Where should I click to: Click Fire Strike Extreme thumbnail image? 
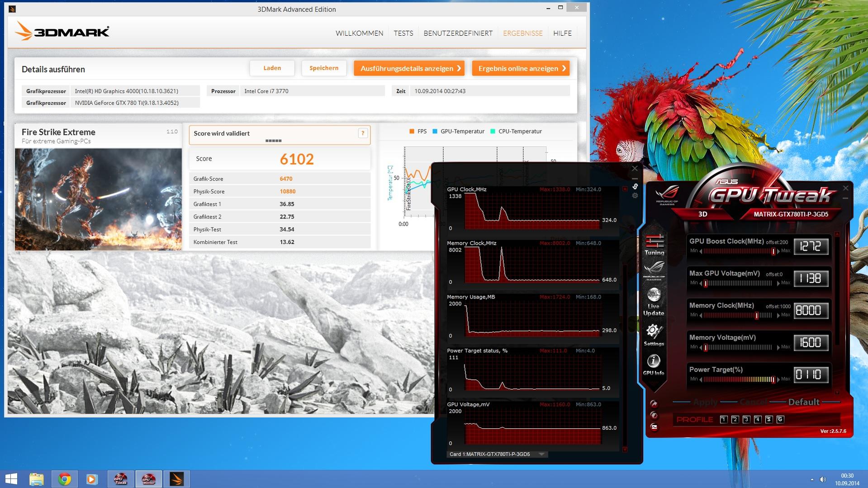tap(98, 199)
